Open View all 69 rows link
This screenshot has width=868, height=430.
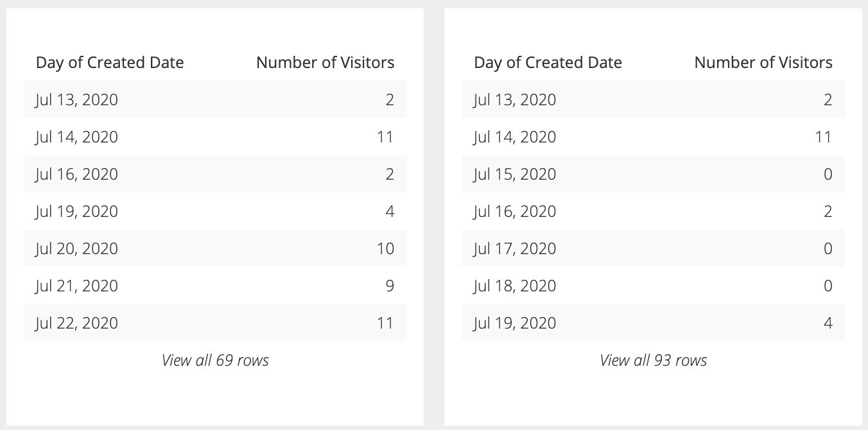tap(215, 360)
